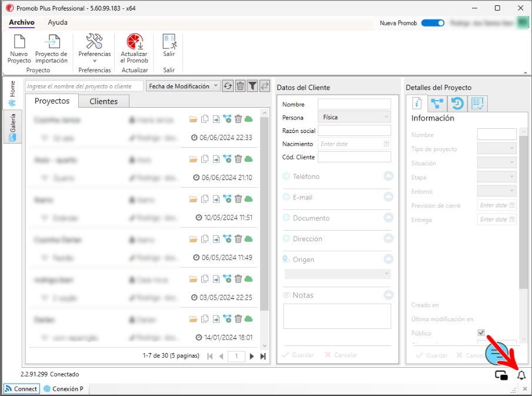Click the project list vertical scrollbar
The image size is (532, 396).
[x=265, y=214]
